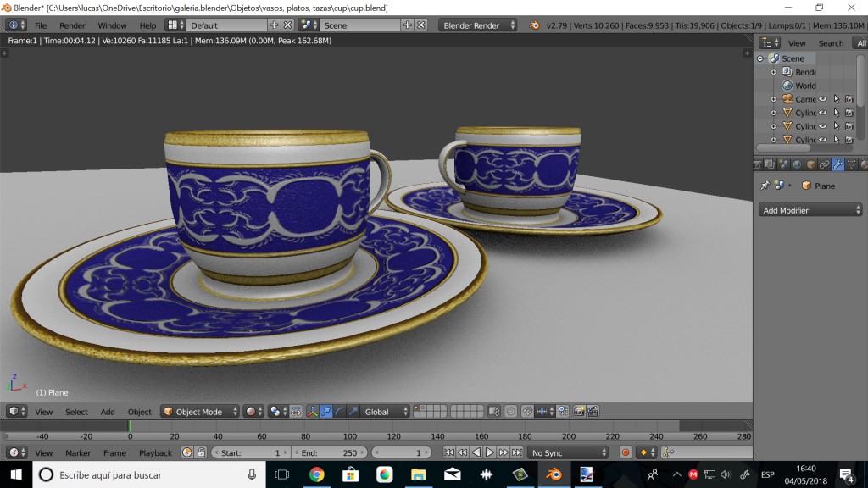Image resolution: width=868 pixels, height=488 pixels.
Task: Open the Add Modifier dropdown
Action: click(x=810, y=209)
